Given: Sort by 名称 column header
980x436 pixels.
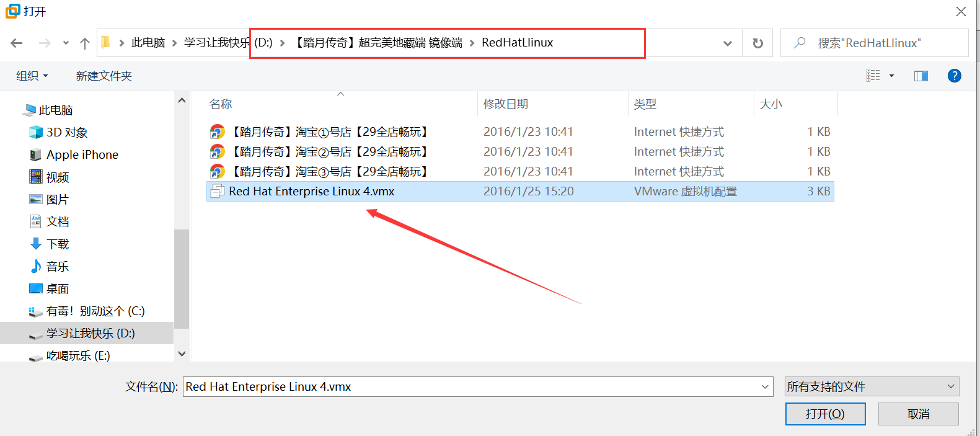Looking at the screenshot, I should click(x=221, y=104).
